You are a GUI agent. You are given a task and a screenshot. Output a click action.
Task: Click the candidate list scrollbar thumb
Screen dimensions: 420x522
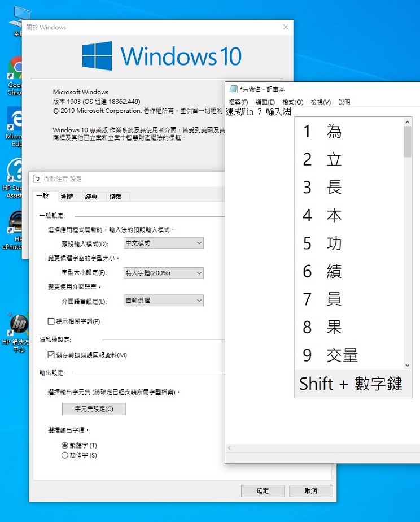(408, 142)
